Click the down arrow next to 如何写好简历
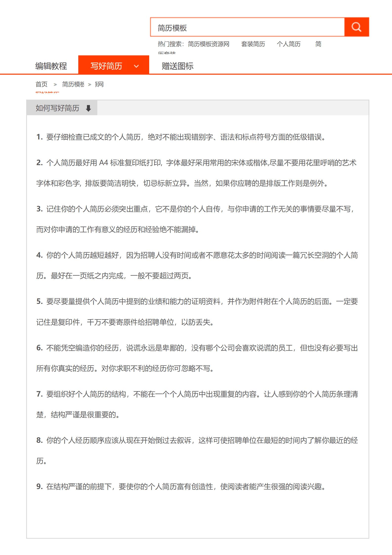This screenshot has width=392, height=555. (x=88, y=108)
